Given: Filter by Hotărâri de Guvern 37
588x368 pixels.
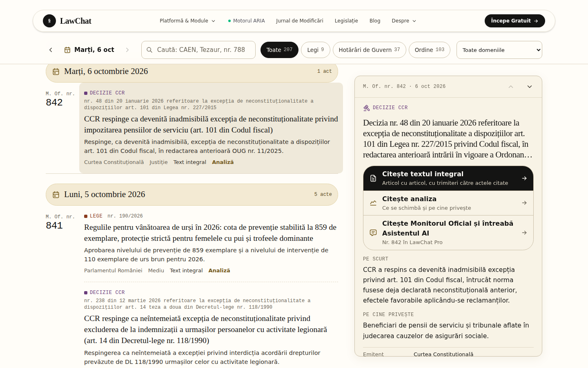Looking at the screenshot, I should point(370,50).
